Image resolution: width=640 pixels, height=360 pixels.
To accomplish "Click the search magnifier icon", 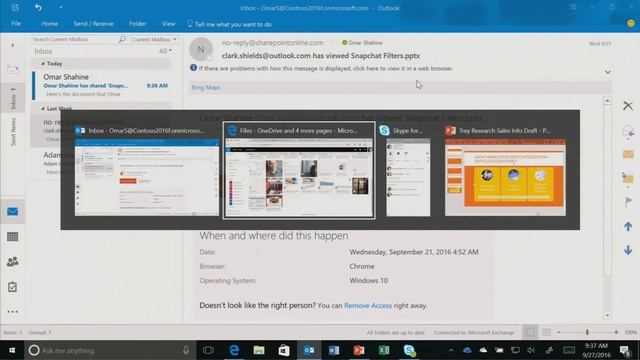I will 122,39.
